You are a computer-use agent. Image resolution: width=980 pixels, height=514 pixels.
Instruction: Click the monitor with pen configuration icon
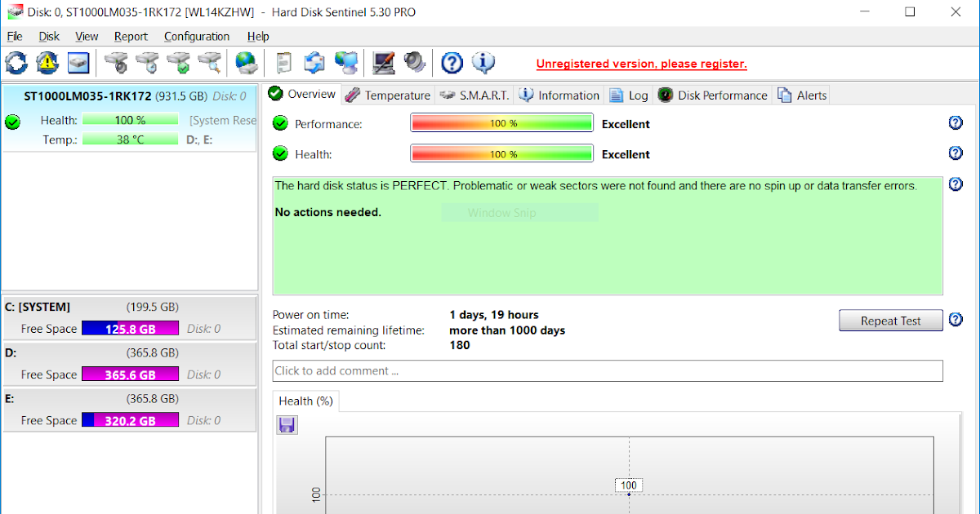(384, 62)
